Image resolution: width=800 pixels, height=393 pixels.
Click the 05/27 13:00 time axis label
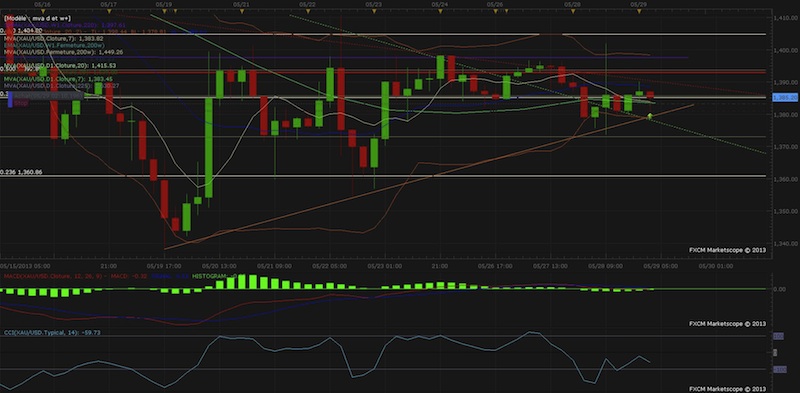(550, 266)
